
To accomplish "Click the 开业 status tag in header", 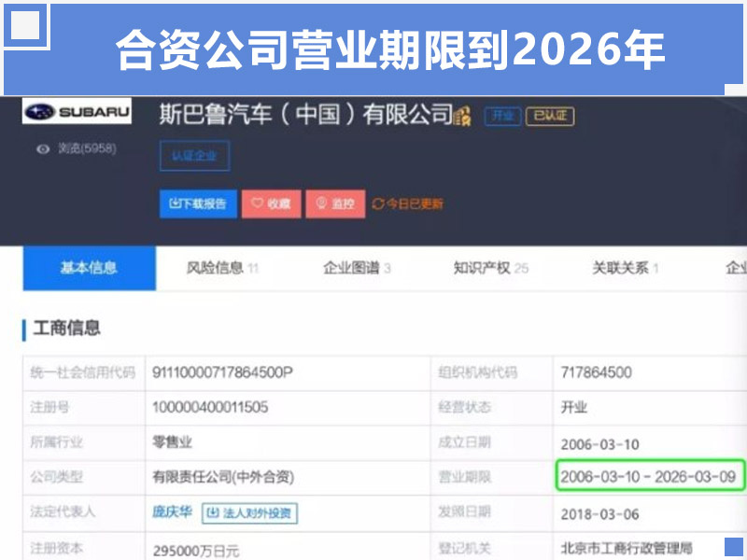I will [x=502, y=116].
